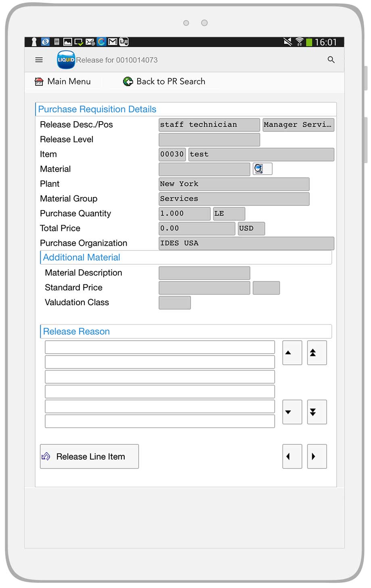Jump to bottom of release reason
This screenshot has width=371, height=588.
point(317,412)
